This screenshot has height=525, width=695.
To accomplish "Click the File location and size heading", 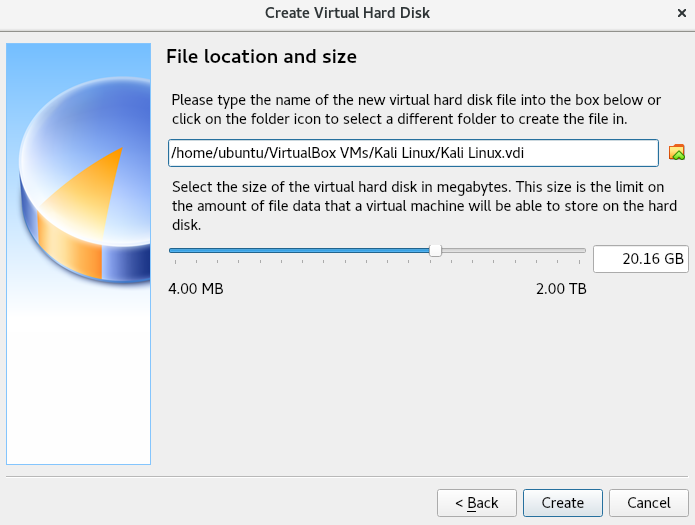I will pyautogui.click(x=262, y=57).
